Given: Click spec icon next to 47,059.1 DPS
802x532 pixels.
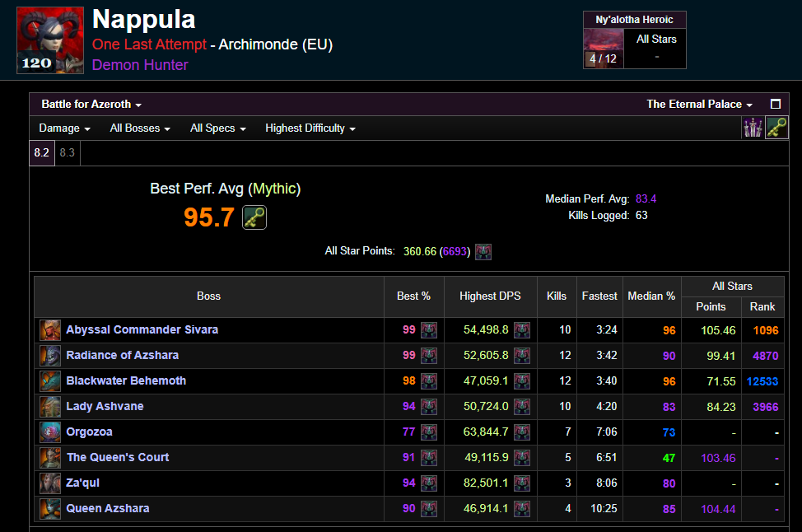Looking at the screenshot, I should 522,381.
